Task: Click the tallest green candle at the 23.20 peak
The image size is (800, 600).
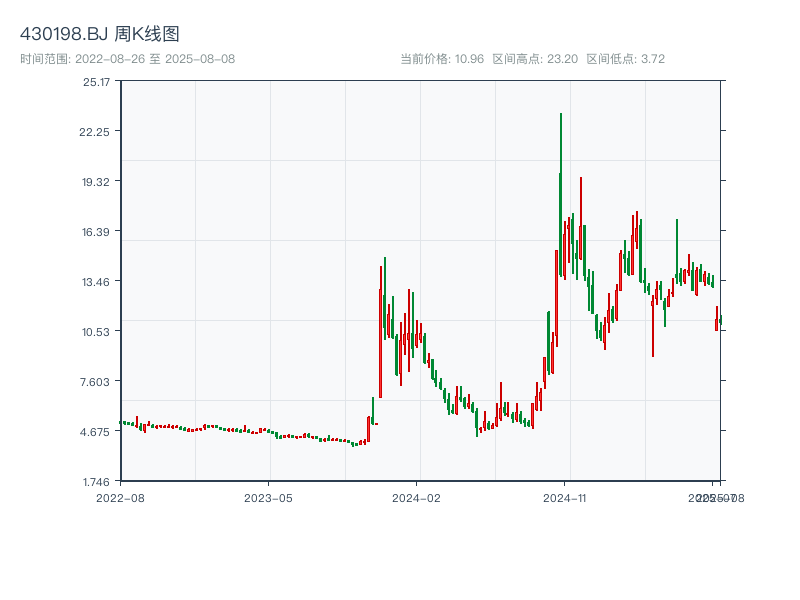Action: 561,194
